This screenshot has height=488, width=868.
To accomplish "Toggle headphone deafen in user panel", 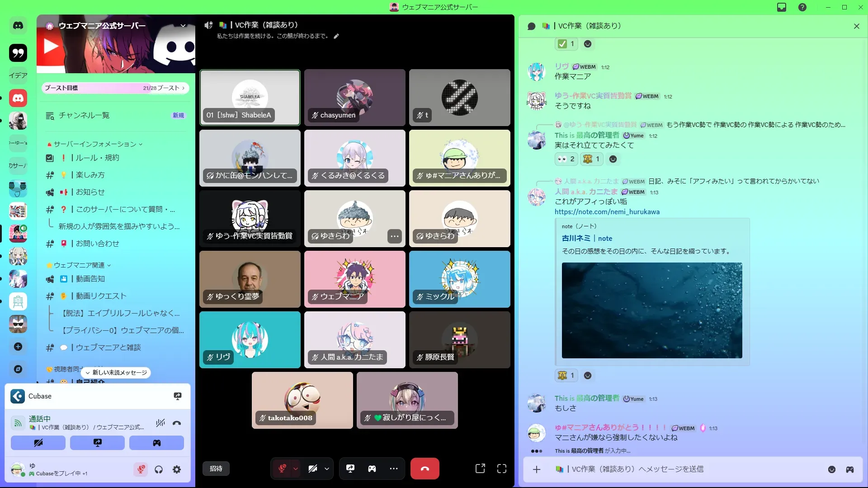I will coord(159,470).
